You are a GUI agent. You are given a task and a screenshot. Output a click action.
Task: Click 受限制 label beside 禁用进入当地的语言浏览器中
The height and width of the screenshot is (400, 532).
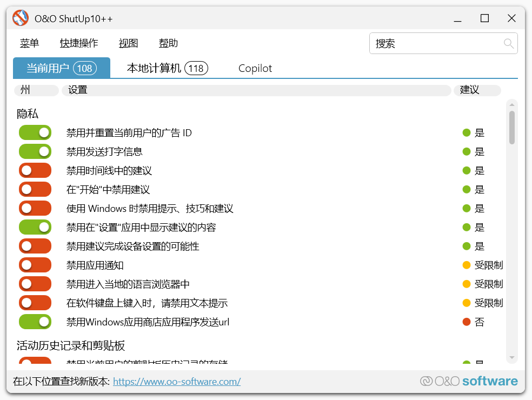click(x=489, y=284)
